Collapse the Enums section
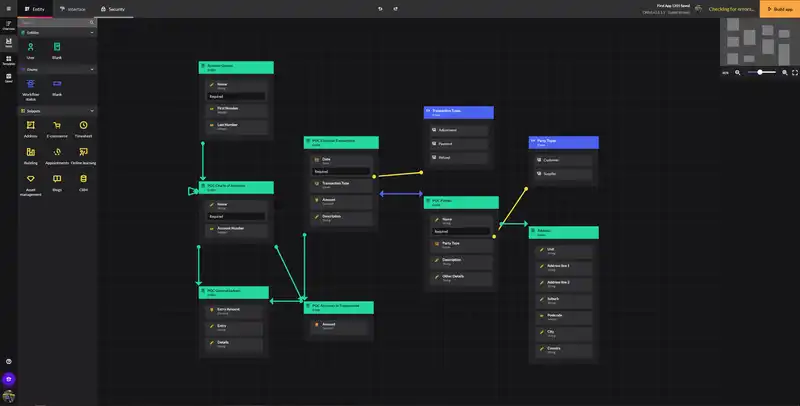Image resolution: width=800 pixels, height=406 pixels. 91,69
